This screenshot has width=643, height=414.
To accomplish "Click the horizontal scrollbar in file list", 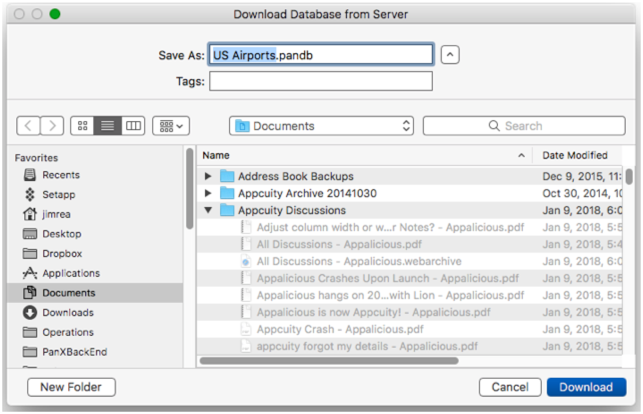I will 330,360.
